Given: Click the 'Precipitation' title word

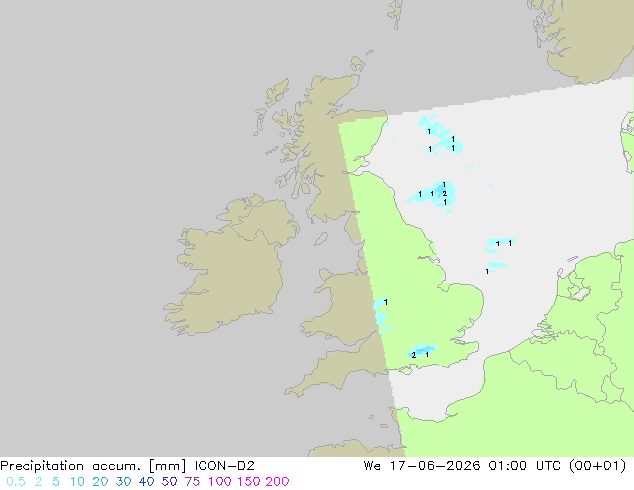Looking at the screenshot, I should click(42, 466).
